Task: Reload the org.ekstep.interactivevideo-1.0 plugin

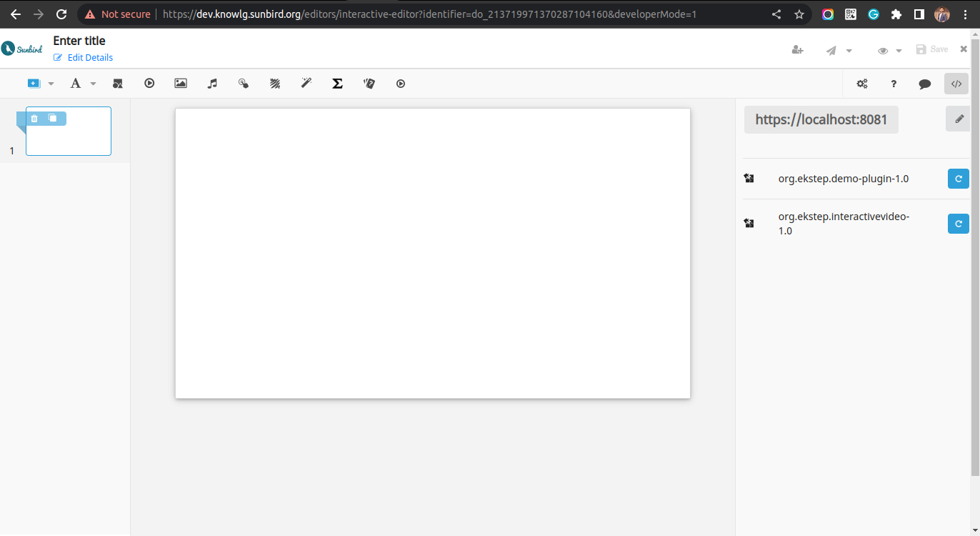Action: coord(958,224)
